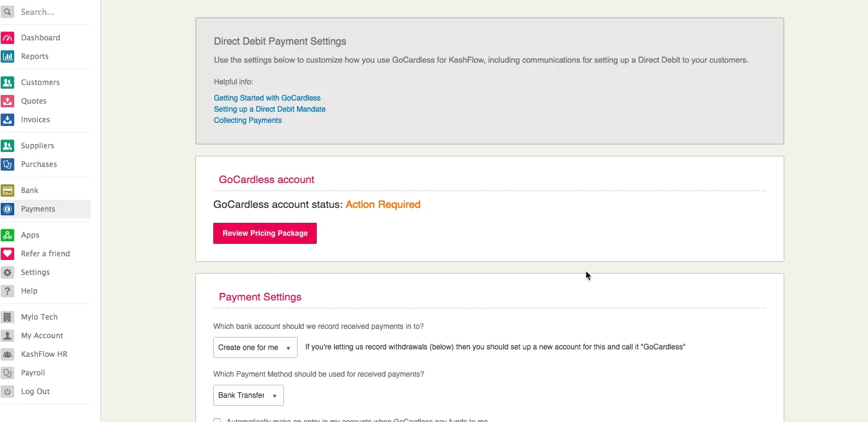Viewport: 868px width, 422px height.
Task: Click the Dashboard gauge icon
Action: tap(7, 38)
